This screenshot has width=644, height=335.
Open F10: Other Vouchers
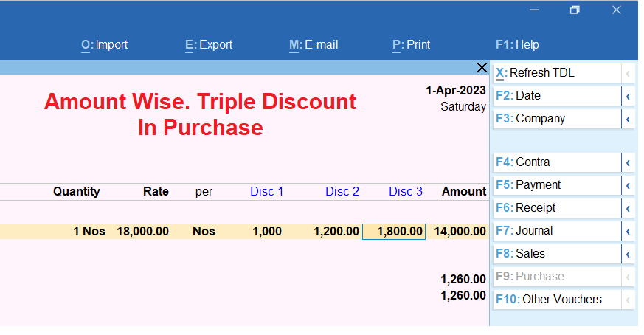[557, 300]
